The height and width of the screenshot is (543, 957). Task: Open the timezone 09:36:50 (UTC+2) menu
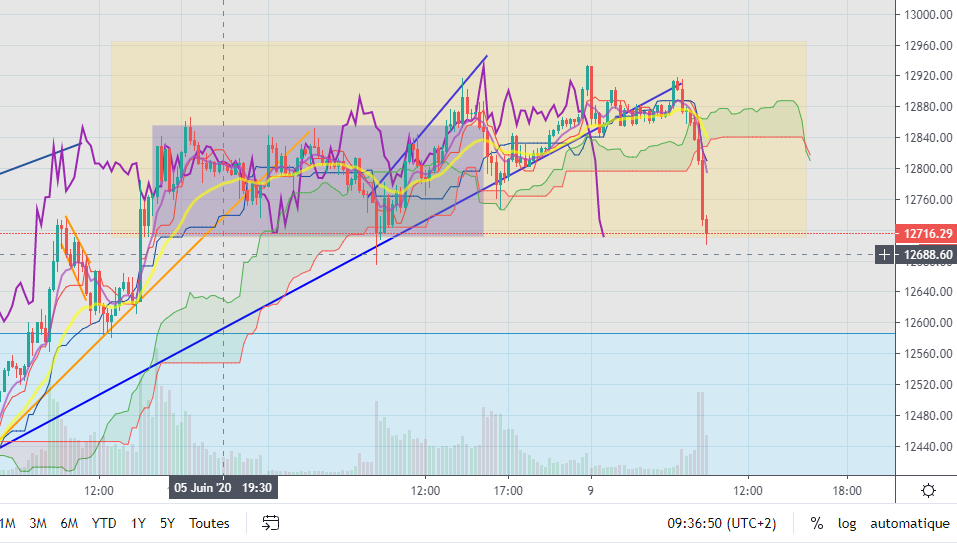tap(721, 523)
